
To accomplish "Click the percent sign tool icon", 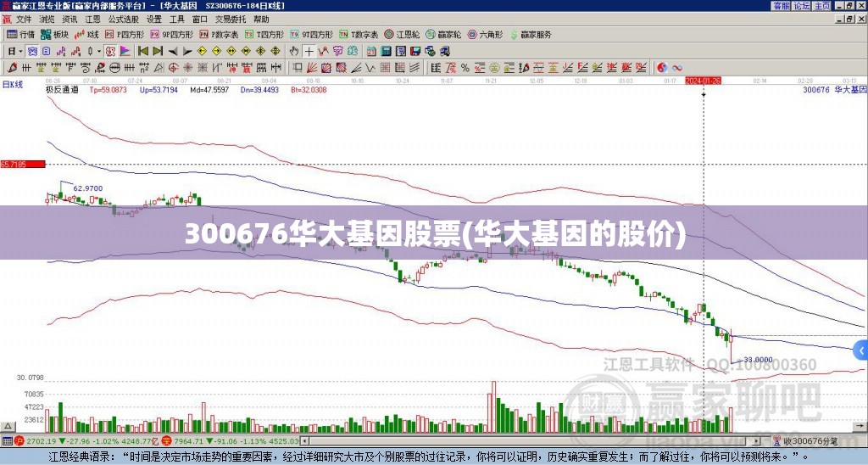I will 465,68.
